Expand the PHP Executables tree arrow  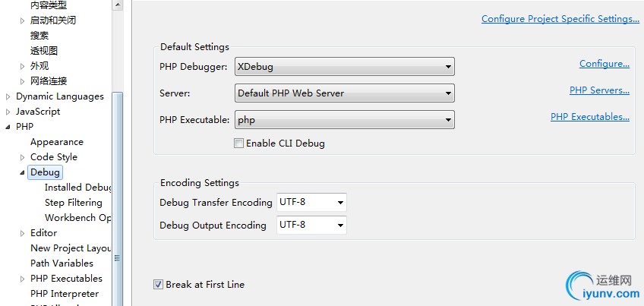tap(23, 279)
